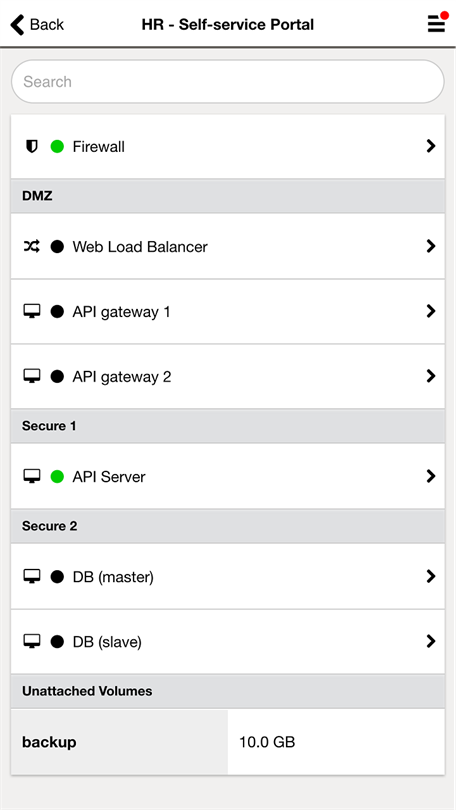Expand the Web Load Balancer chevron

tap(431, 246)
